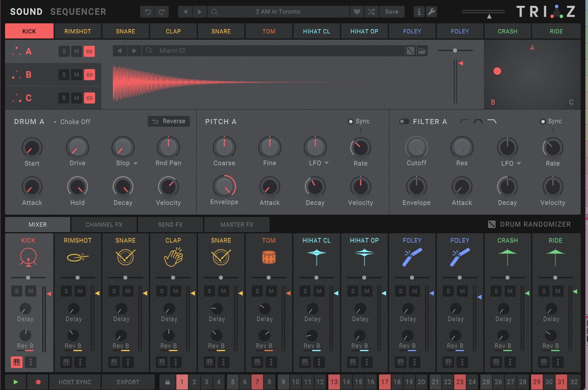
Task: Open the info icon
Action: coord(419,12)
